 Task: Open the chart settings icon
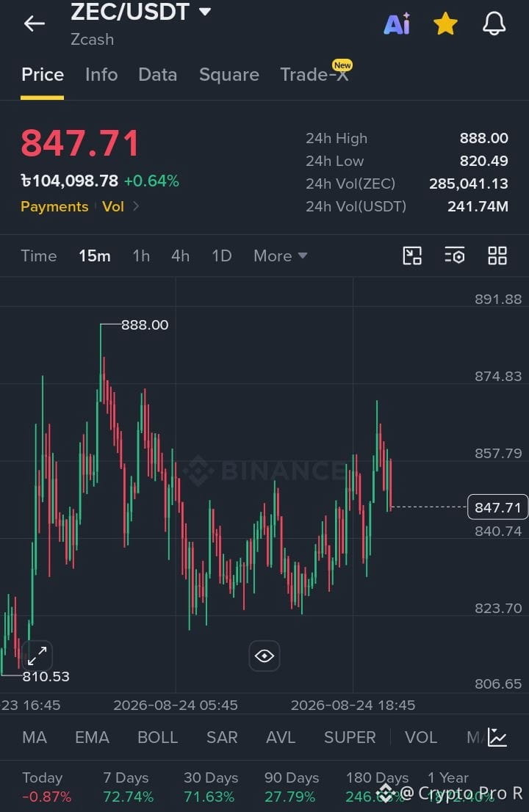(454, 255)
